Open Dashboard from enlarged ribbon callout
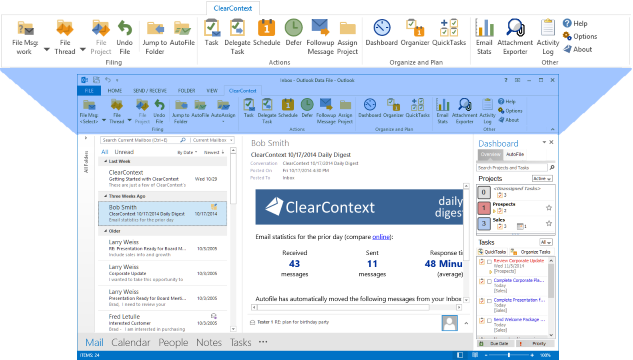633x360 pixels. [x=381, y=33]
